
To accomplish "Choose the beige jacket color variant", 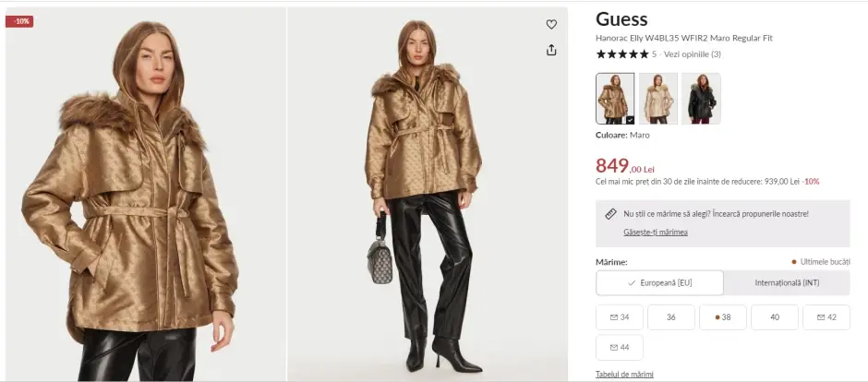I will pyautogui.click(x=658, y=99).
